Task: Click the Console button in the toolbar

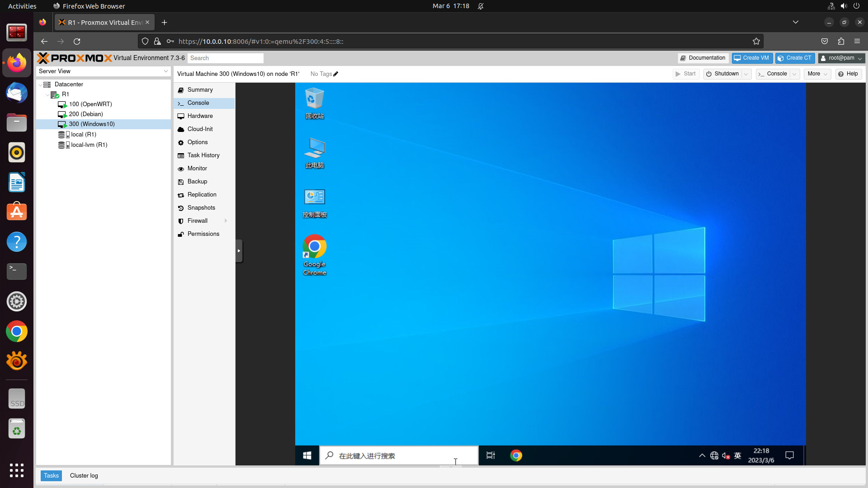Action: (773, 74)
